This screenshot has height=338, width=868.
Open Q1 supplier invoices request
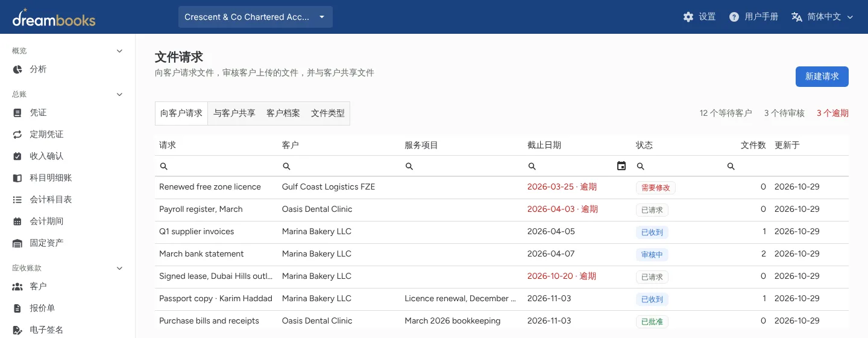pyautogui.click(x=197, y=232)
